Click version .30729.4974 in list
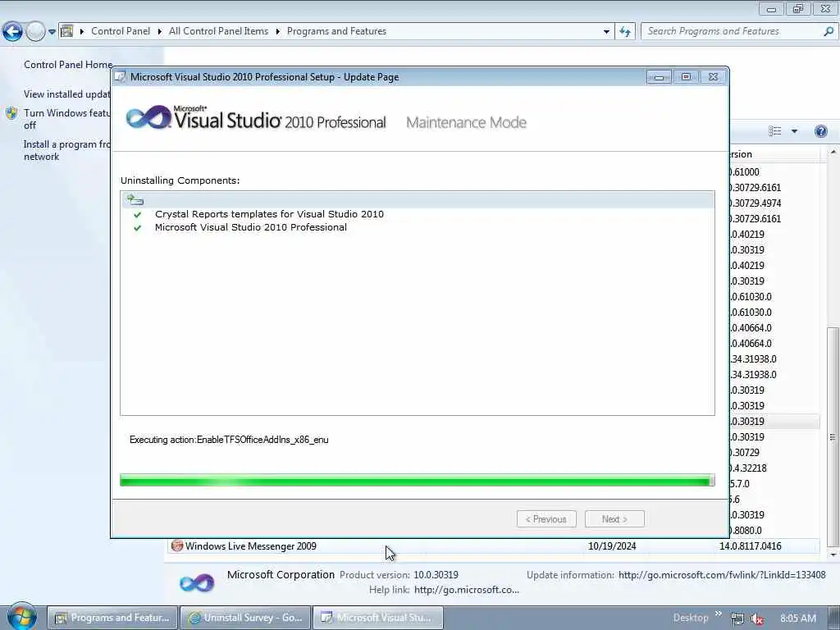 [x=756, y=203]
